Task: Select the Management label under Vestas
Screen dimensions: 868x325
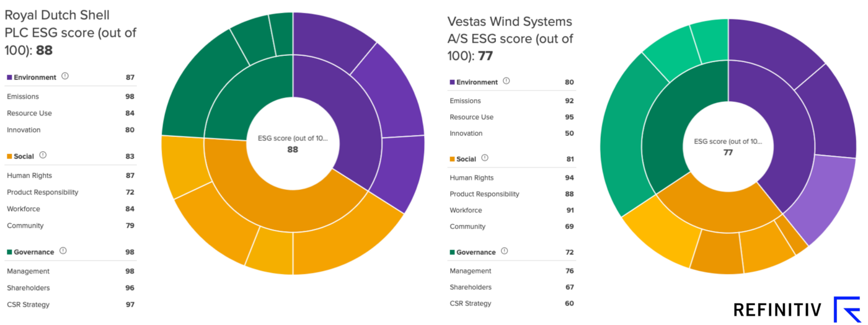Action: (x=471, y=271)
